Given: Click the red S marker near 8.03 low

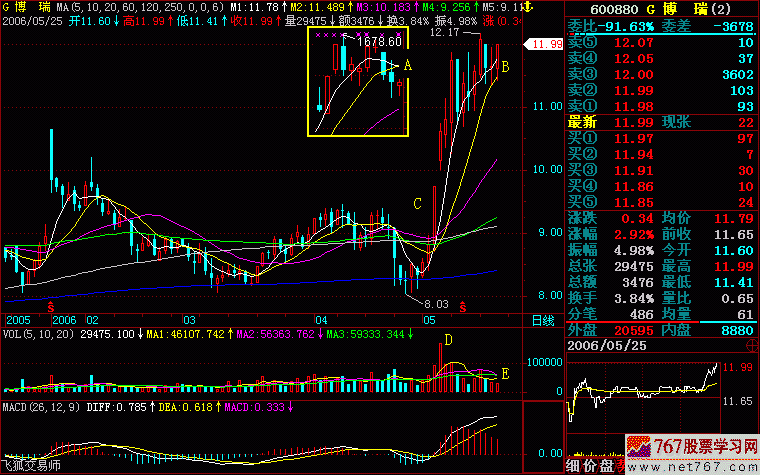Looking at the screenshot, I should point(462,302).
